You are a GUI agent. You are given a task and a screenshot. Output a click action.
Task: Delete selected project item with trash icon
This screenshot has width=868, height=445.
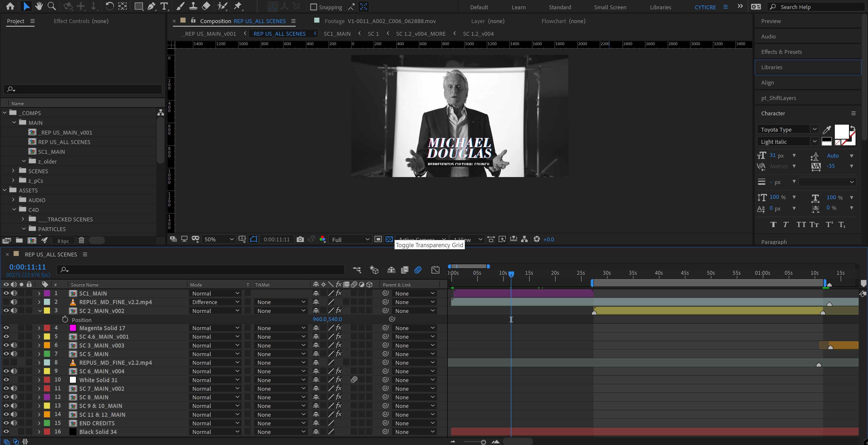(81, 240)
